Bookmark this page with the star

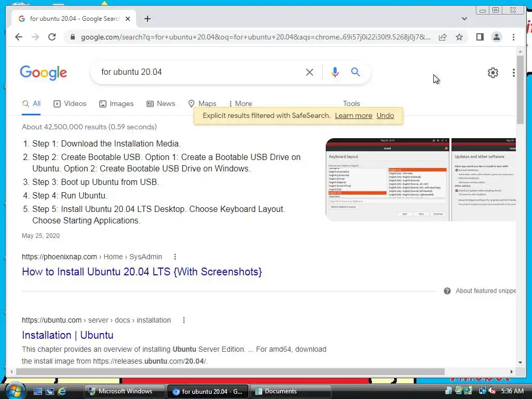459,37
